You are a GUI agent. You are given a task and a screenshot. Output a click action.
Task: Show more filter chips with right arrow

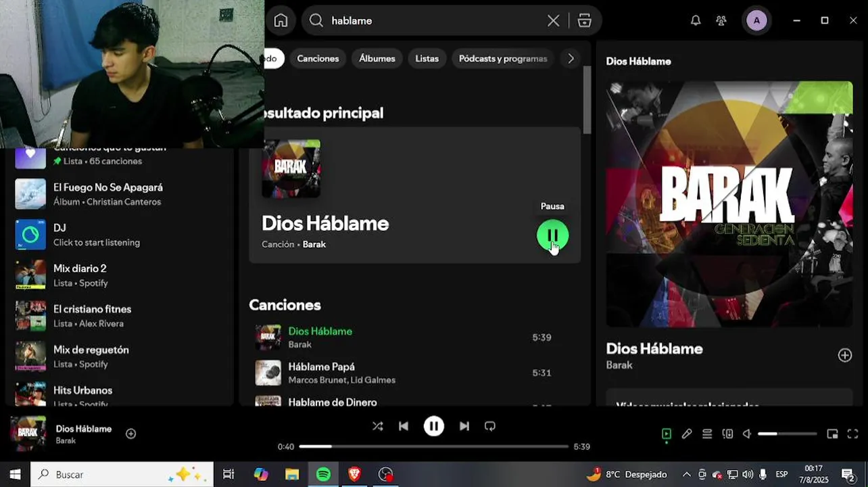pos(571,58)
